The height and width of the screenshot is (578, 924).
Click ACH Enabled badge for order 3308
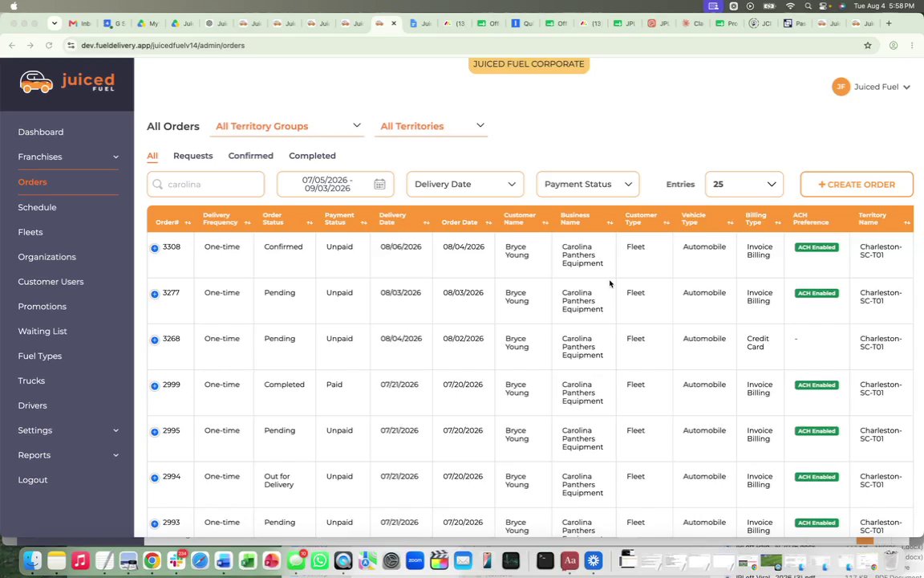[x=817, y=247]
